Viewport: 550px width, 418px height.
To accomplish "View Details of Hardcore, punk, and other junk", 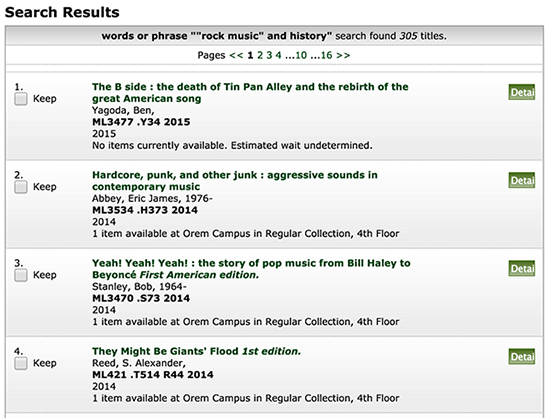I will click(x=522, y=180).
